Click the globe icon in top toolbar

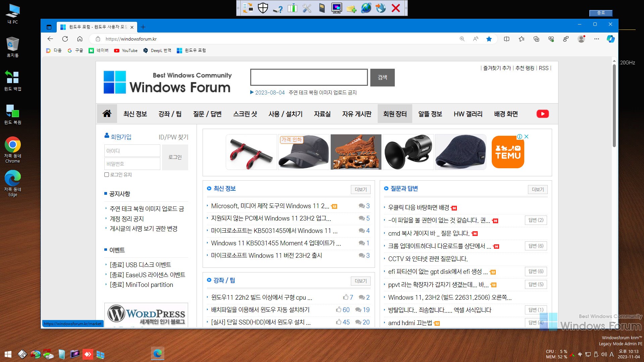[366, 8]
